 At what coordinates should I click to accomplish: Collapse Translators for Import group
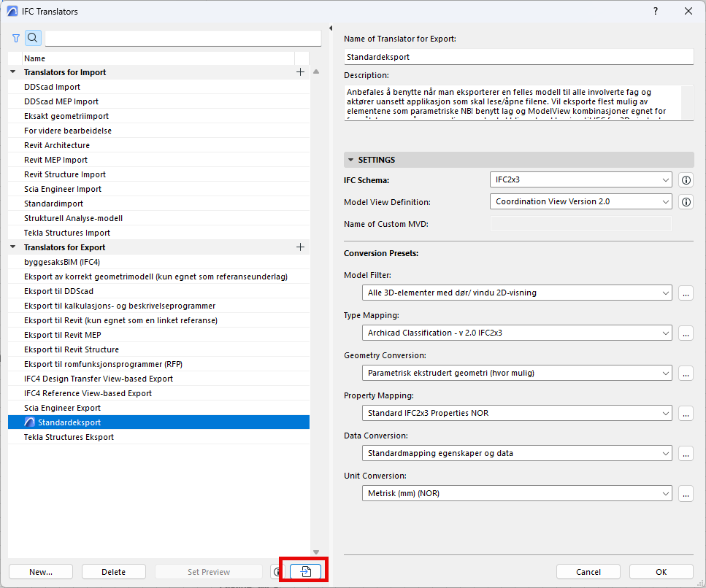pyautogui.click(x=13, y=72)
